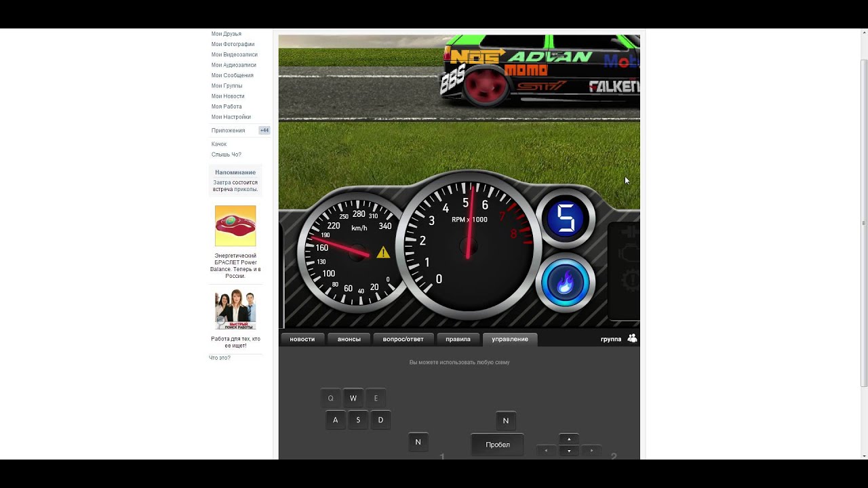Open the новости tab
Viewport: 868px width, 488px height.
click(302, 339)
